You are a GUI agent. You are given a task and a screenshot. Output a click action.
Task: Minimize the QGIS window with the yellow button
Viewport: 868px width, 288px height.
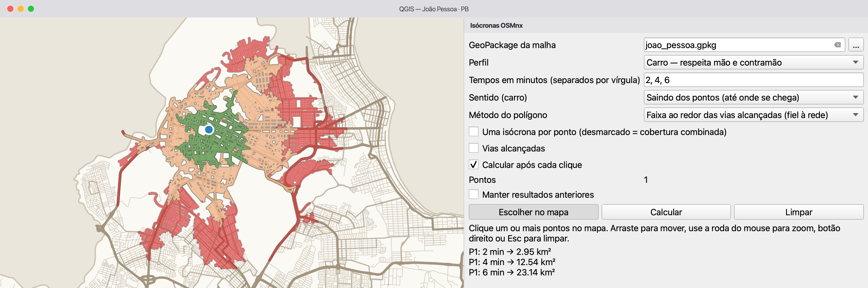[x=21, y=9]
